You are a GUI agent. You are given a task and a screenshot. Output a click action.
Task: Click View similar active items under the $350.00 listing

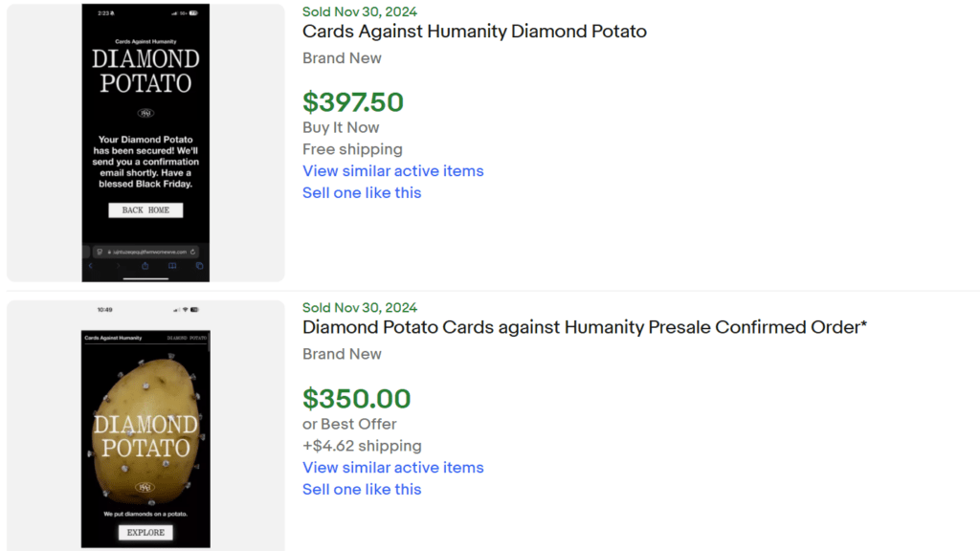(x=392, y=467)
